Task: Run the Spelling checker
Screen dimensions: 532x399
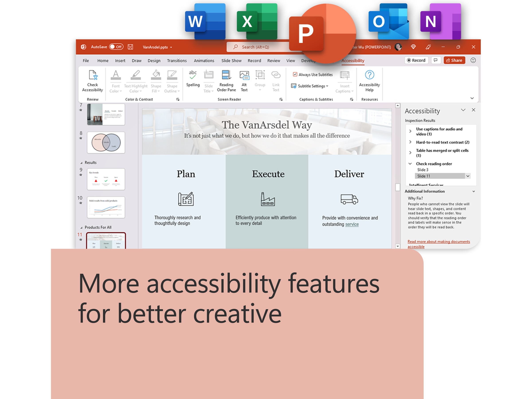Action: click(193, 79)
